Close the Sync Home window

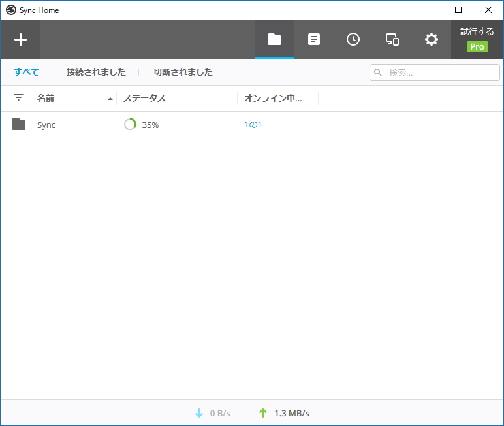pos(488,10)
